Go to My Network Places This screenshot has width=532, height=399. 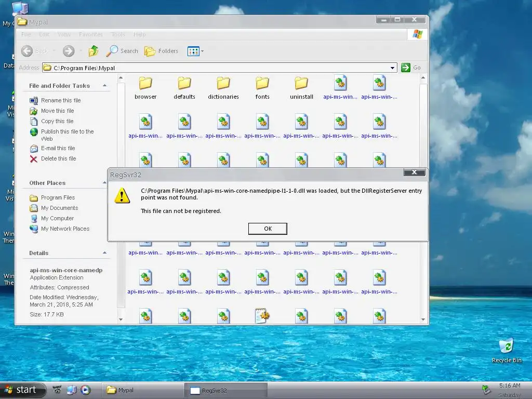65,229
